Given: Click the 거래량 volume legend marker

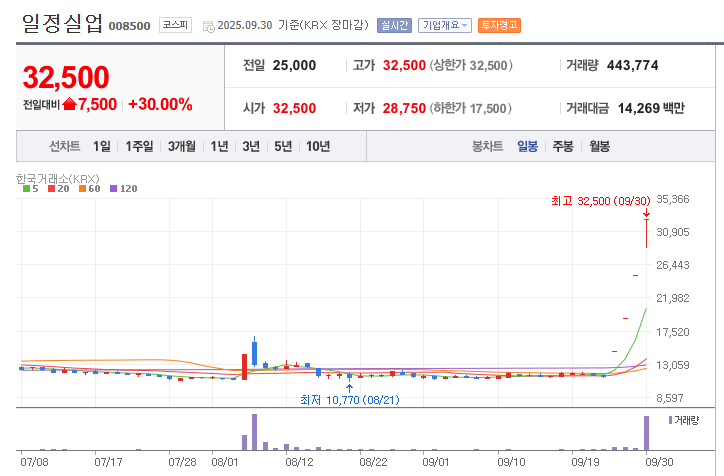Looking at the screenshot, I should [684, 420].
